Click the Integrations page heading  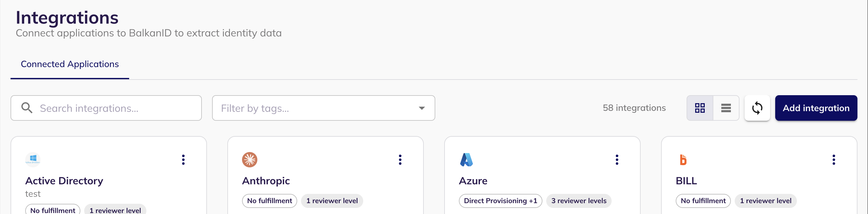pos(67,18)
